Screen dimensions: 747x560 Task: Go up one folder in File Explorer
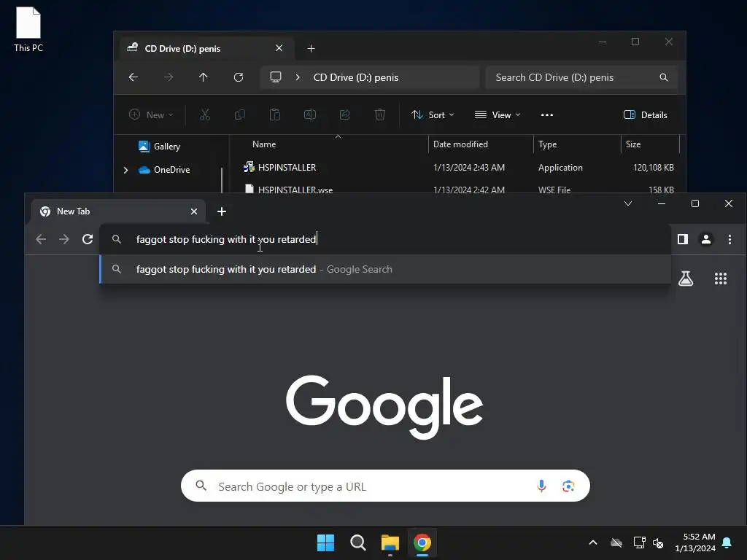pyautogui.click(x=204, y=77)
